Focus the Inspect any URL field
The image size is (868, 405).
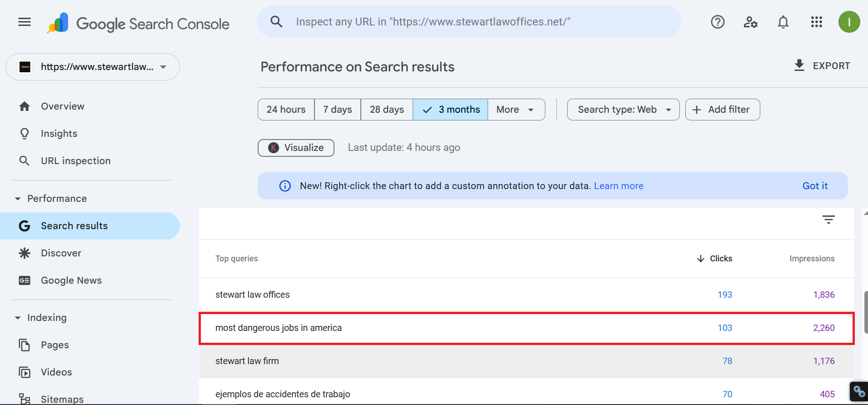pos(469,22)
